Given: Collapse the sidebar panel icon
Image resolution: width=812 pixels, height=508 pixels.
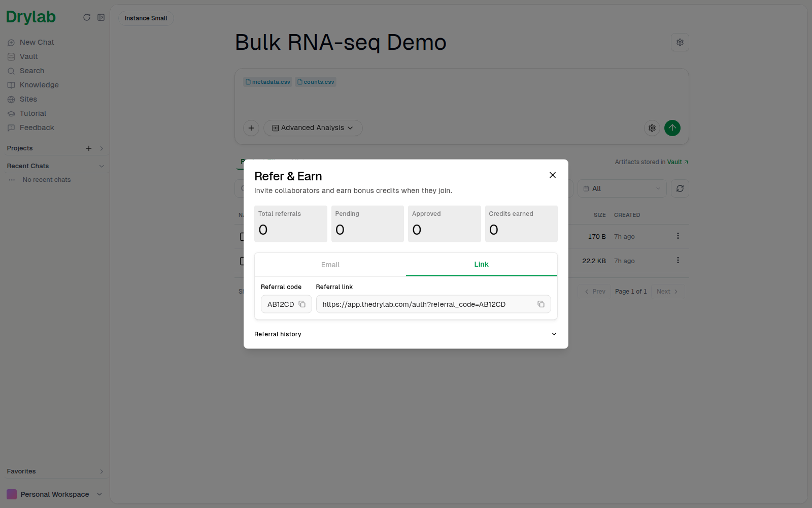Looking at the screenshot, I should coord(101,17).
